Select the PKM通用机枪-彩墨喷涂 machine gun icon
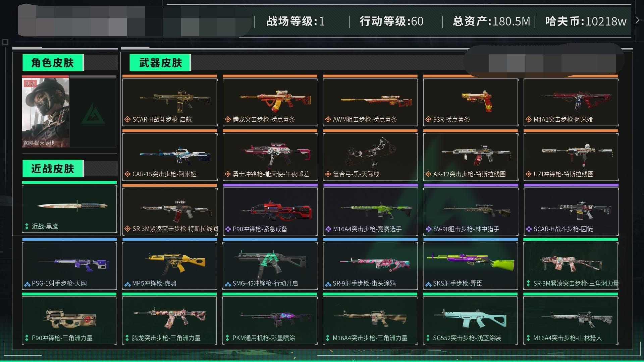The width and height of the screenshot is (644, 362). click(x=276, y=318)
